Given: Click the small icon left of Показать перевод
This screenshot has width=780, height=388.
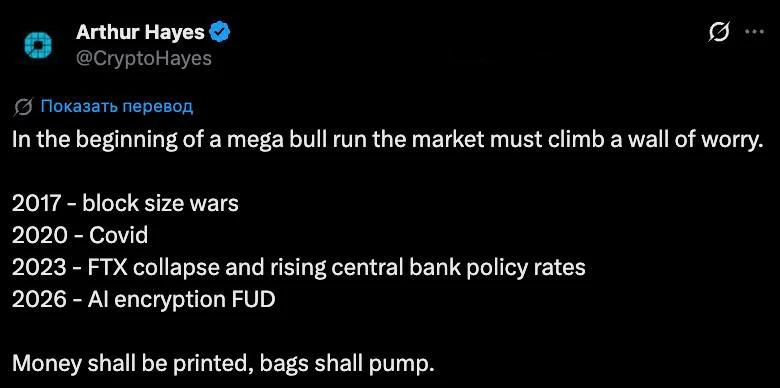Looking at the screenshot, I should [24, 107].
